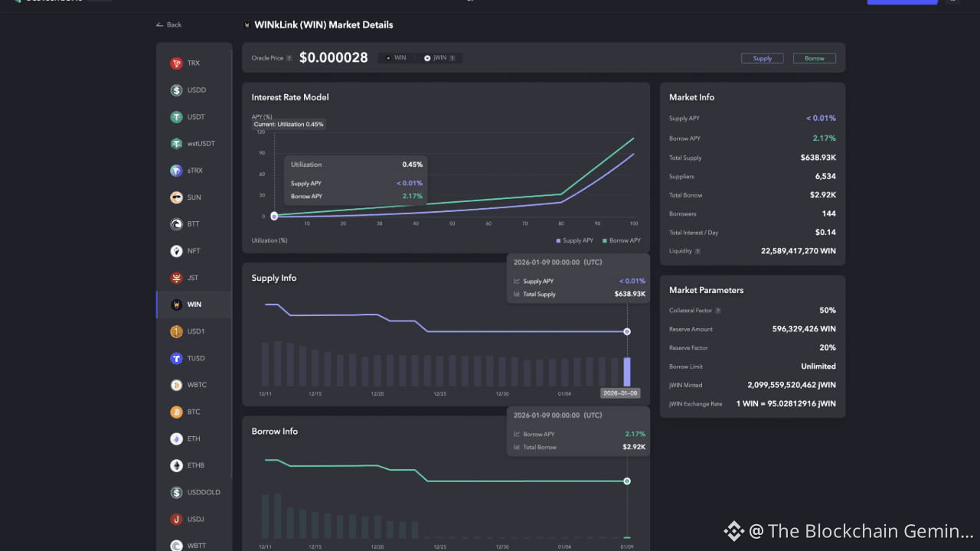Click Oracle Price help icon
980x551 pixels.
[x=289, y=58]
